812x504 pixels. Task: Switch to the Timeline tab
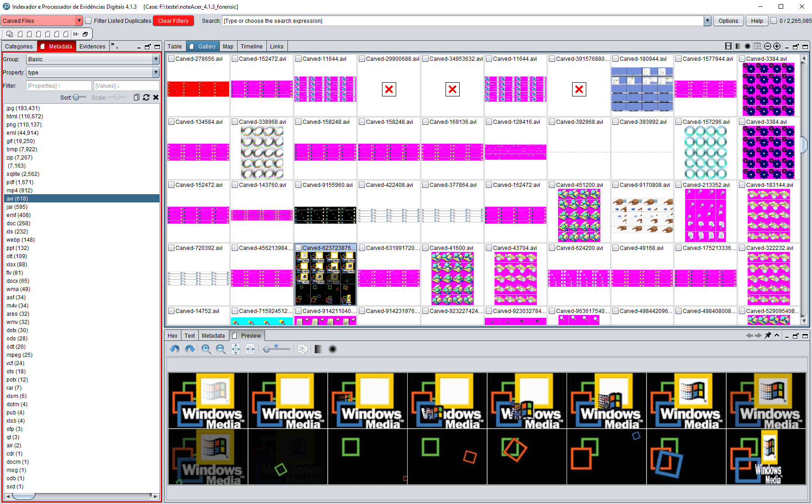pos(251,46)
